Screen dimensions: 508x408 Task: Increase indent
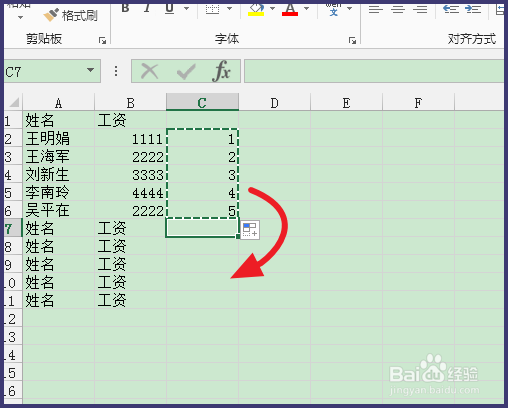tap(473, 9)
